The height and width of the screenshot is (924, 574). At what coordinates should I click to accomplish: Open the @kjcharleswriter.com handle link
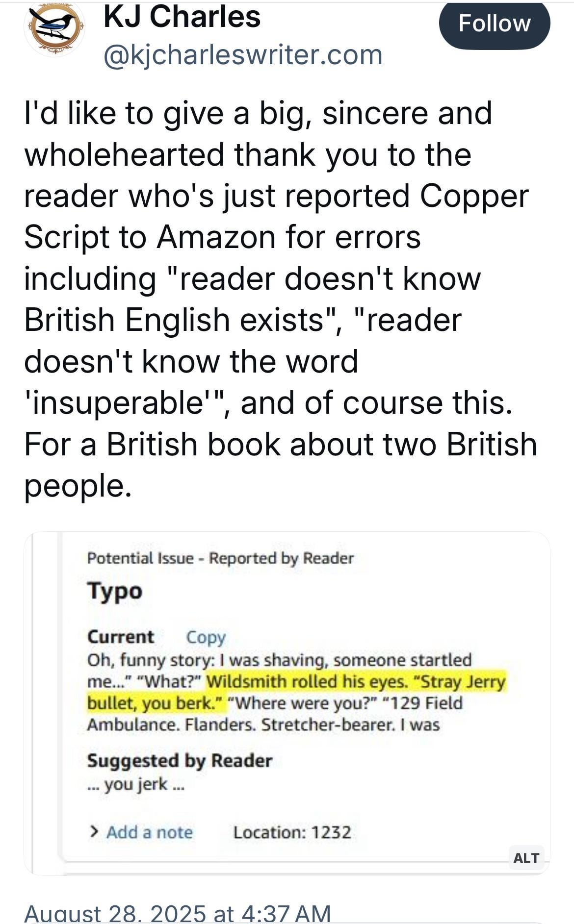tap(243, 54)
